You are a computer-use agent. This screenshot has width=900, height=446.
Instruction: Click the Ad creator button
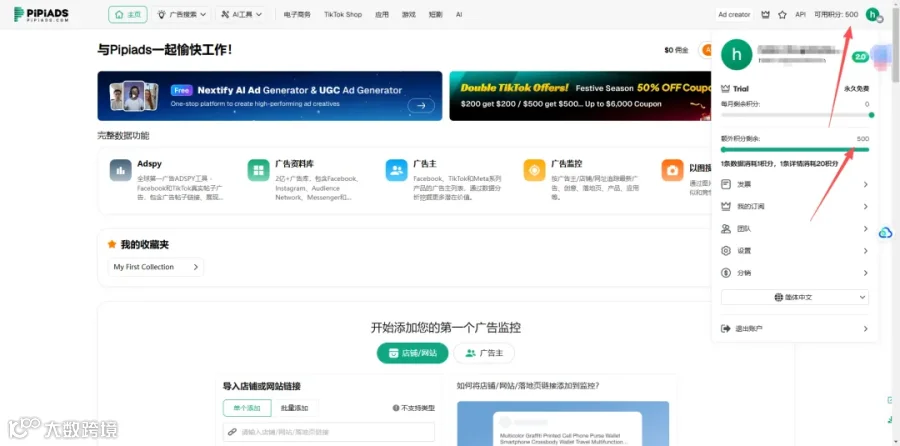(x=734, y=14)
